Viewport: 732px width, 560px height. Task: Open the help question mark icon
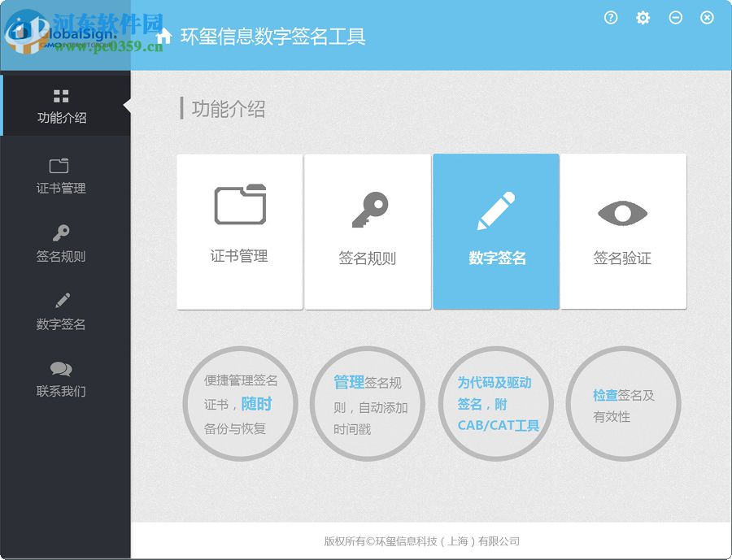click(610, 18)
